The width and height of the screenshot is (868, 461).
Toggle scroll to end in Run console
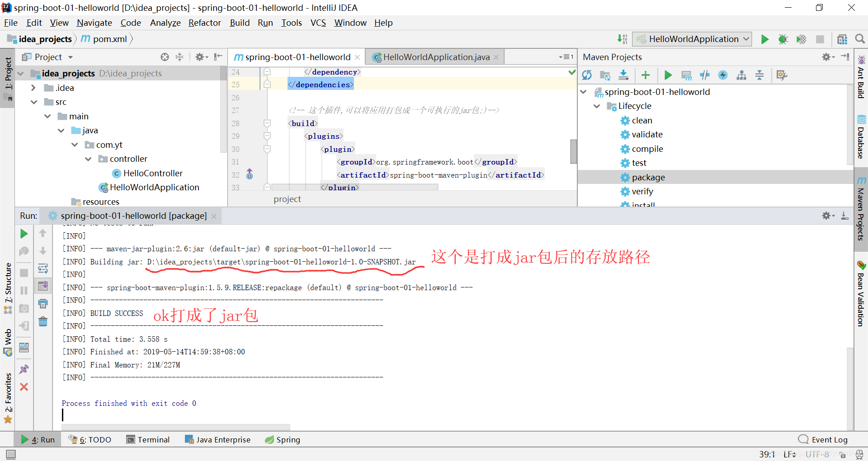pos(43,286)
